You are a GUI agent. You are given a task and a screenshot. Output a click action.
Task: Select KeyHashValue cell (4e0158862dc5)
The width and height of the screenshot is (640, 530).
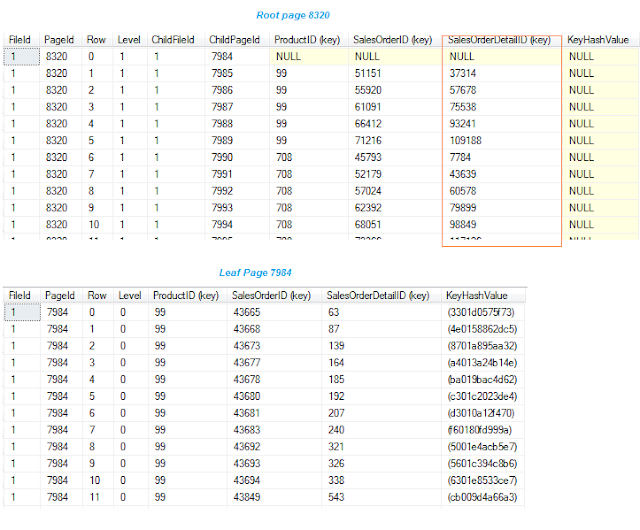pos(484,329)
